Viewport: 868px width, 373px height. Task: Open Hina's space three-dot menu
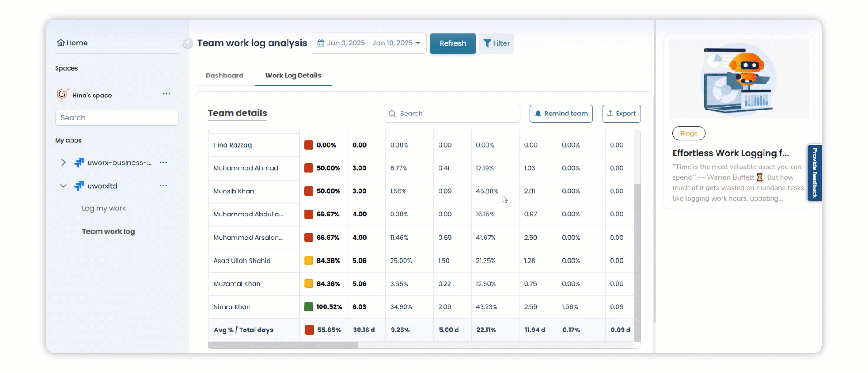tap(166, 94)
